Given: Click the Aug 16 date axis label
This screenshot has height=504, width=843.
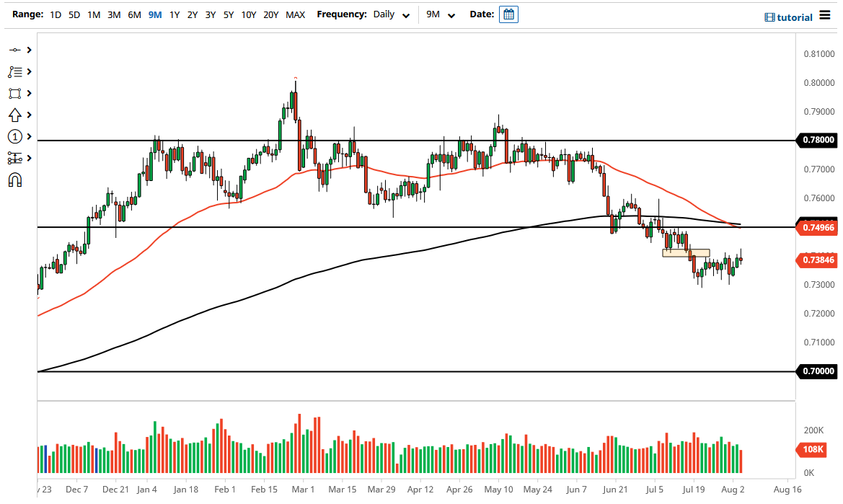Looking at the screenshot, I should (787, 490).
